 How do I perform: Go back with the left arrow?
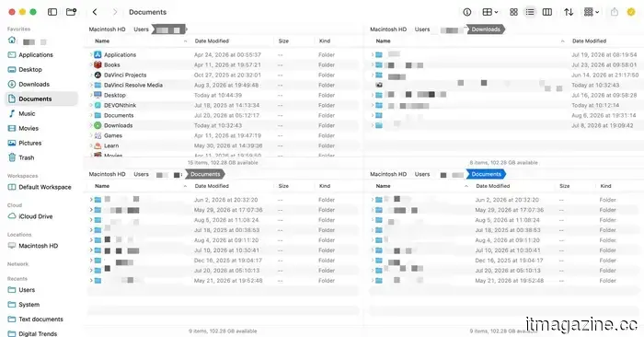click(x=95, y=12)
